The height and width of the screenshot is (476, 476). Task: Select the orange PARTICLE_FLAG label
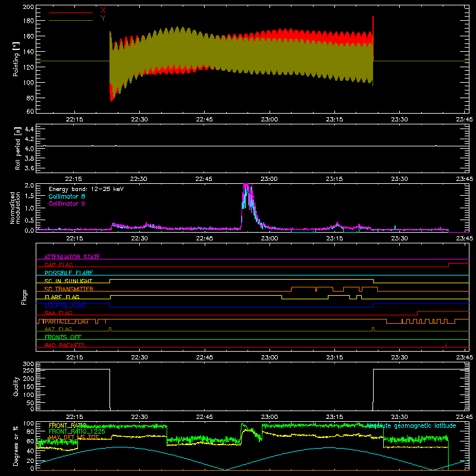(x=65, y=321)
